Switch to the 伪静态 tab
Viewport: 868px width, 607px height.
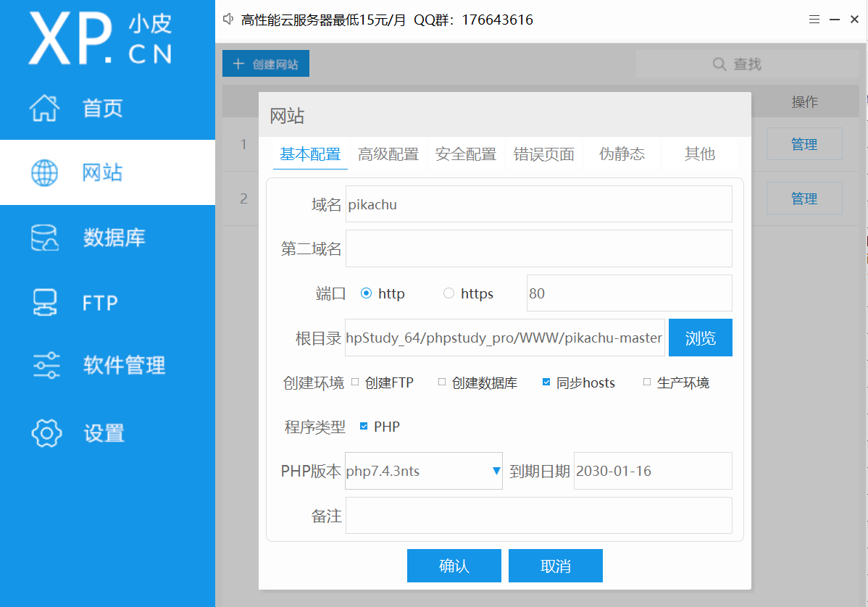click(622, 154)
